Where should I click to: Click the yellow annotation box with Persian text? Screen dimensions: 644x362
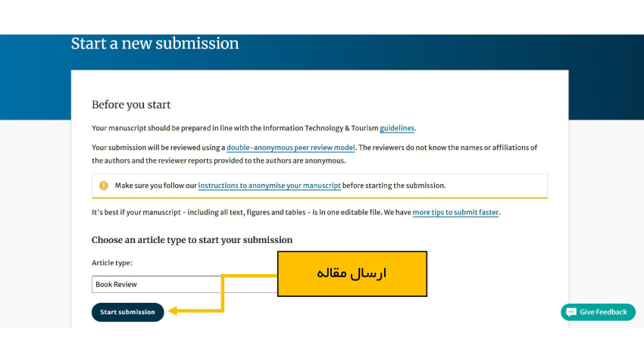pos(352,273)
